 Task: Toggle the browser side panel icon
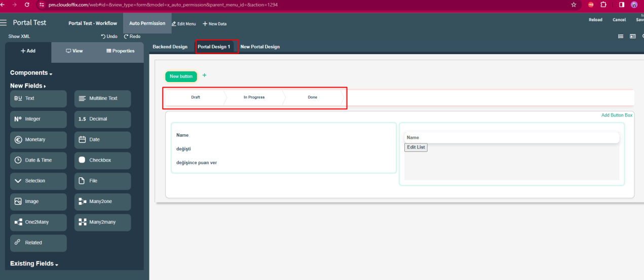(x=621, y=5)
